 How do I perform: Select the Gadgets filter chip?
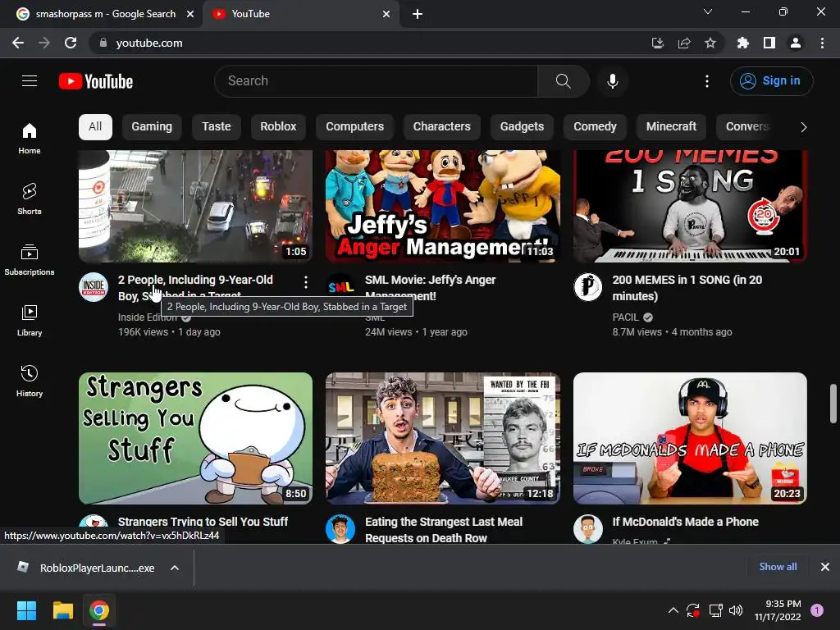pos(522,127)
